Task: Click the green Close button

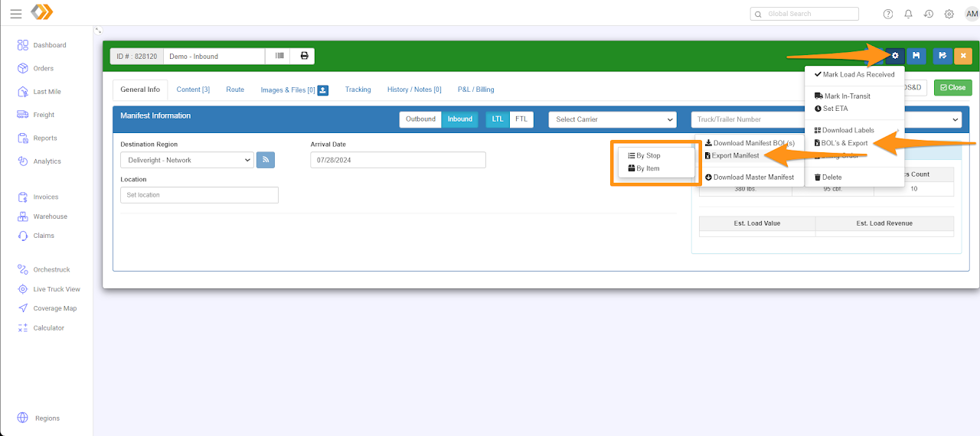Action: tap(952, 88)
